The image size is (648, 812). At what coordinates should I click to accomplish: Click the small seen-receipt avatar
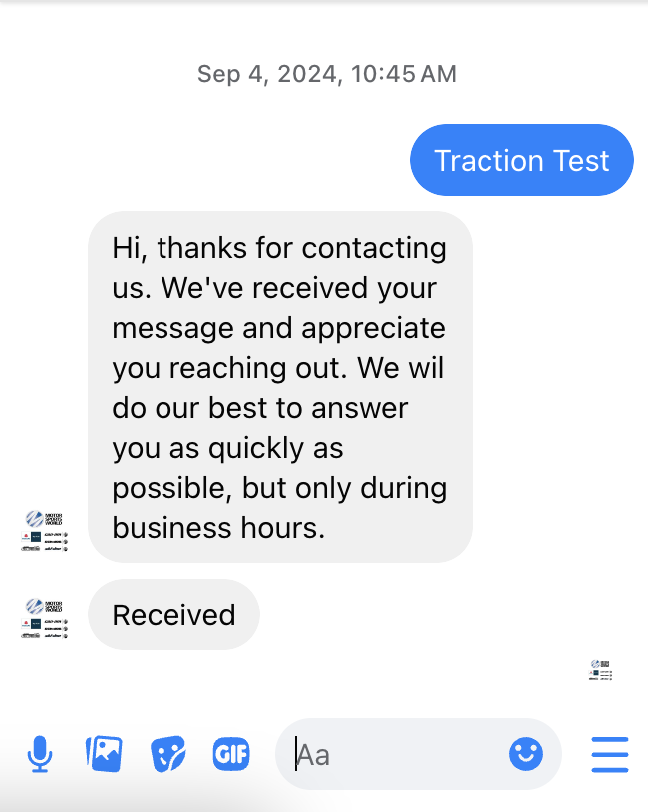tap(601, 670)
